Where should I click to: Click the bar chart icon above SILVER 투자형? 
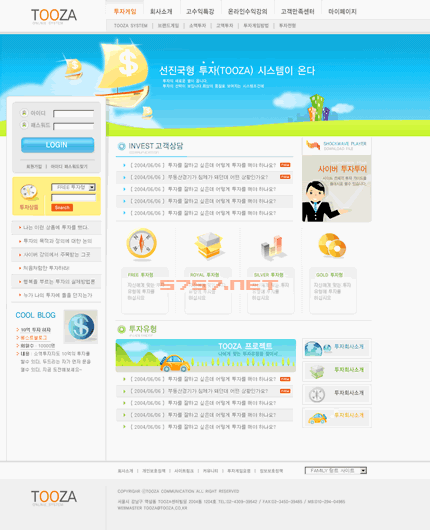click(x=271, y=247)
